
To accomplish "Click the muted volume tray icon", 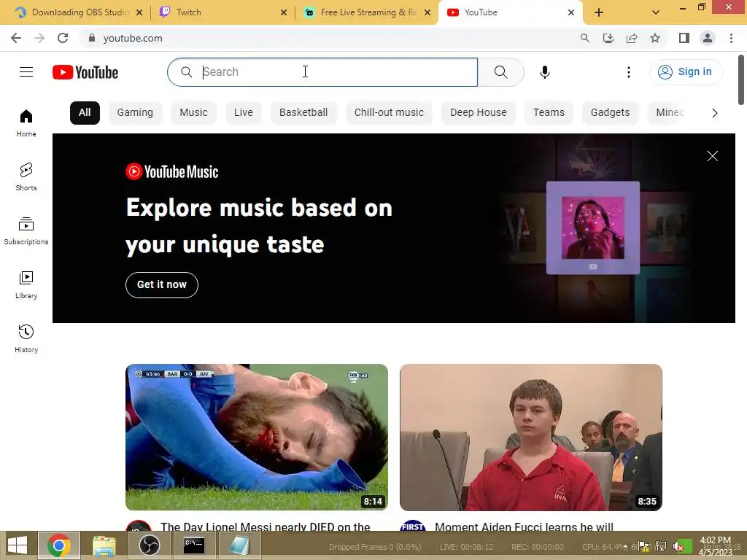I will pyautogui.click(x=677, y=546).
